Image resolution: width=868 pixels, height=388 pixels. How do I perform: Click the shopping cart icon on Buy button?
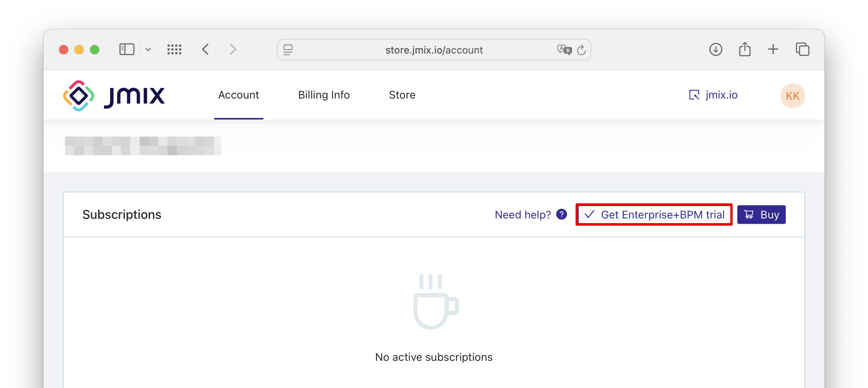pos(749,214)
